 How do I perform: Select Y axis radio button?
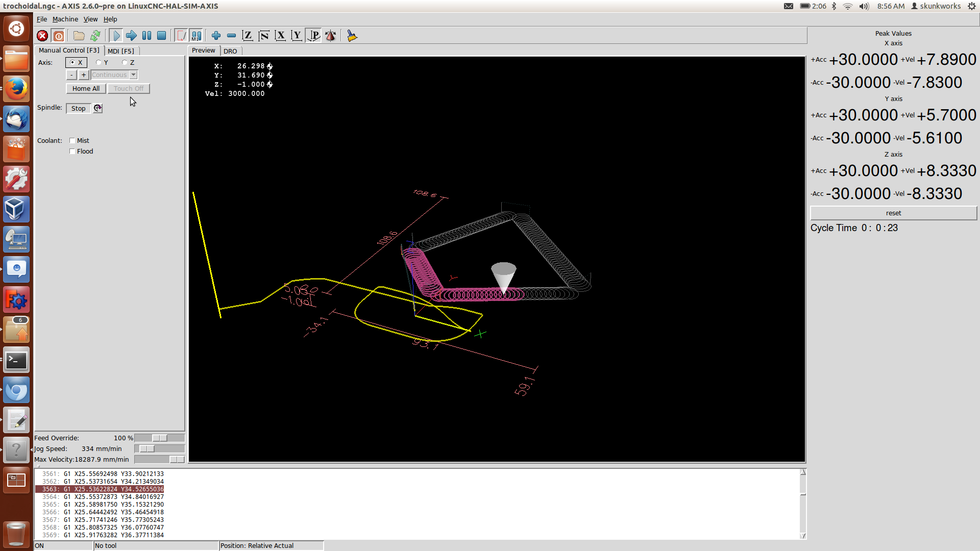pyautogui.click(x=102, y=62)
